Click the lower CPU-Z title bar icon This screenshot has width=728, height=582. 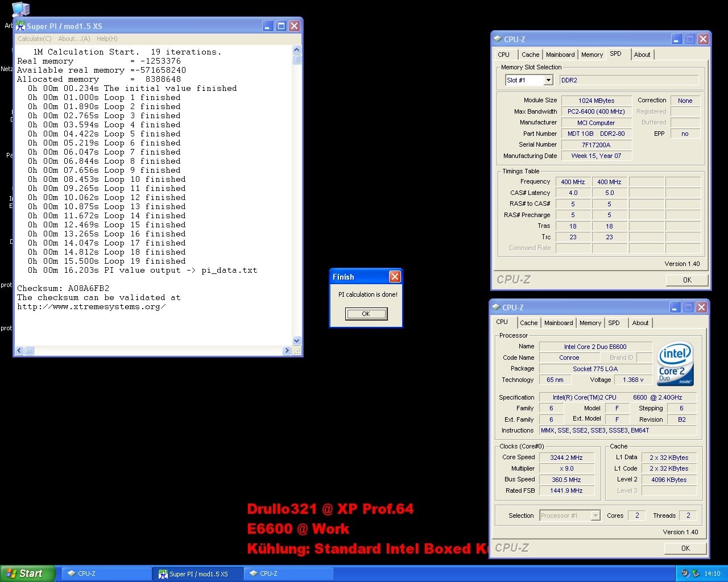point(495,307)
